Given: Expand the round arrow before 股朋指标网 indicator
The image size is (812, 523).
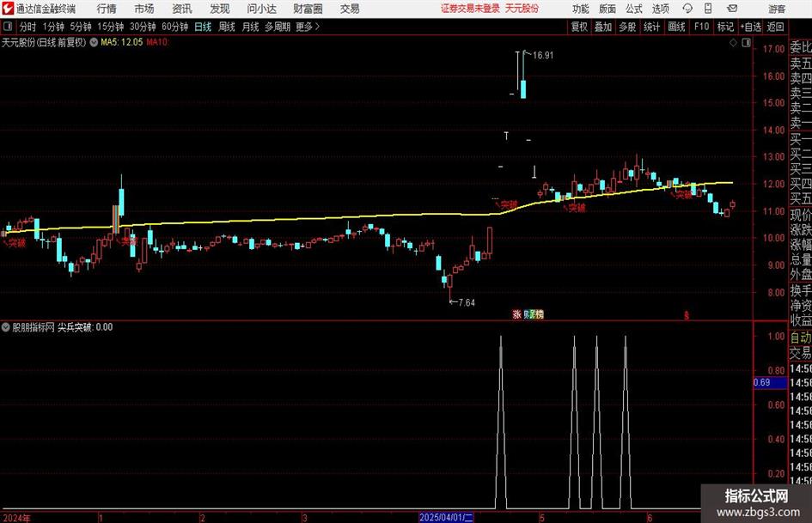Looking at the screenshot, I should tap(6, 326).
